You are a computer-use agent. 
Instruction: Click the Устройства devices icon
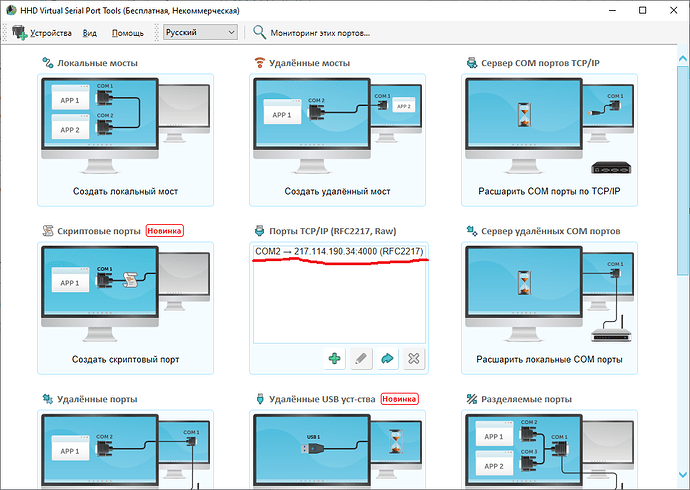click(20, 32)
